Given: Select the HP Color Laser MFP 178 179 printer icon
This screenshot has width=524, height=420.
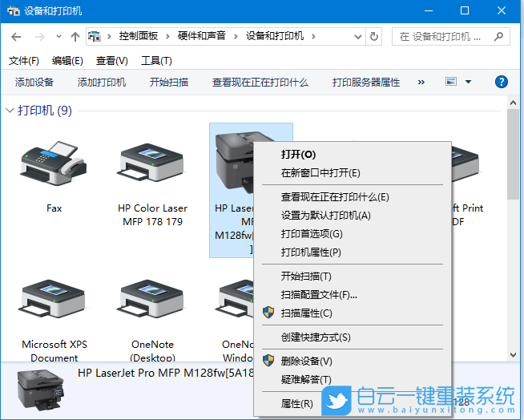Looking at the screenshot, I should coord(150,162).
